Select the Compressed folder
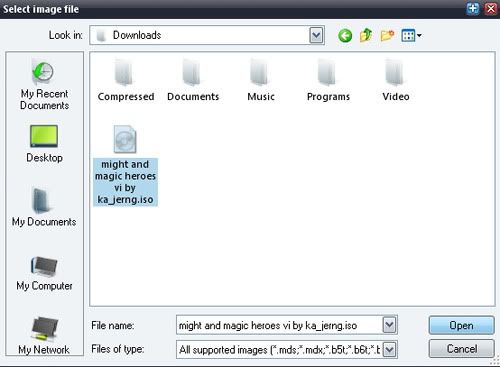Viewport: 500px width, 367px height. pyautogui.click(x=126, y=80)
